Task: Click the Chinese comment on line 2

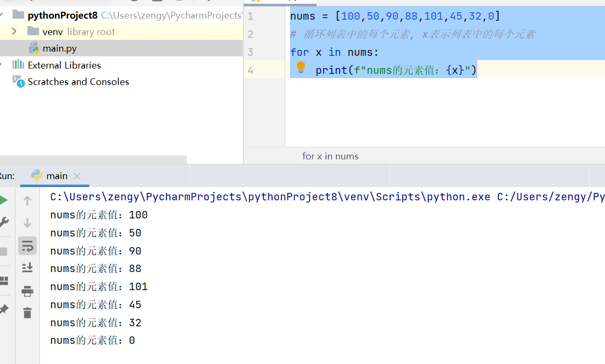Action: (x=412, y=35)
